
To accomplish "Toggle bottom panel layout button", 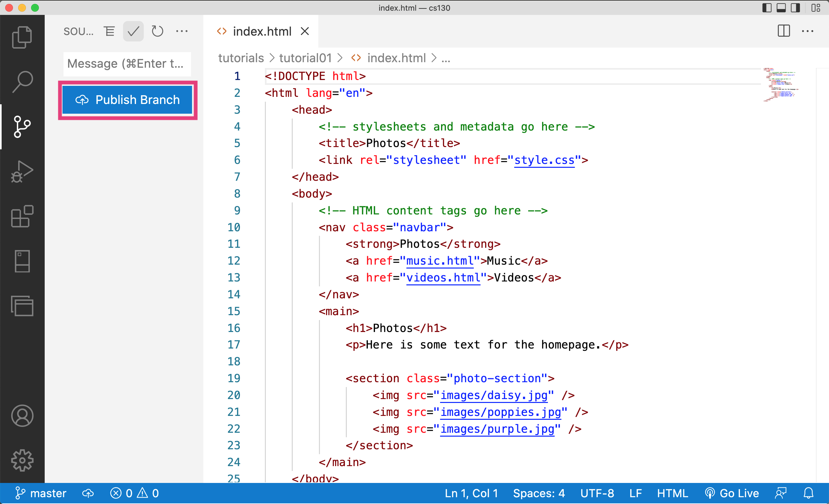I will click(781, 8).
